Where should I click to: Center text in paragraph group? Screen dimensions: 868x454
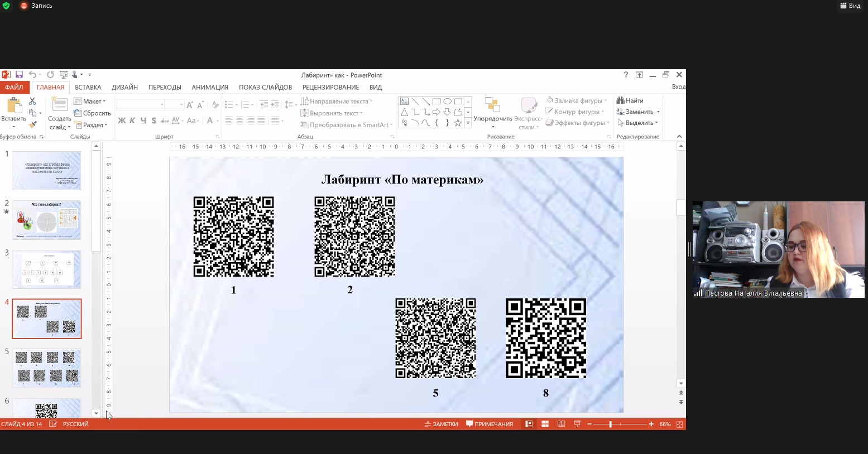(x=239, y=120)
